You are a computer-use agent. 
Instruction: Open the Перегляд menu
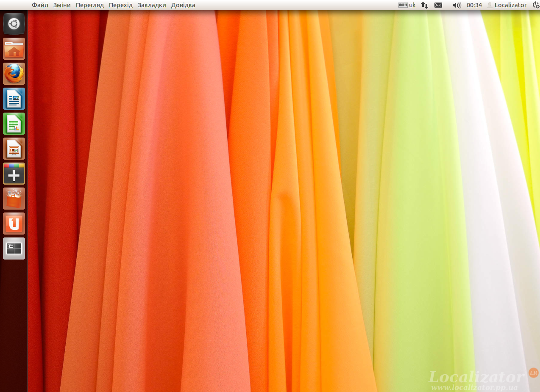tap(90, 5)
